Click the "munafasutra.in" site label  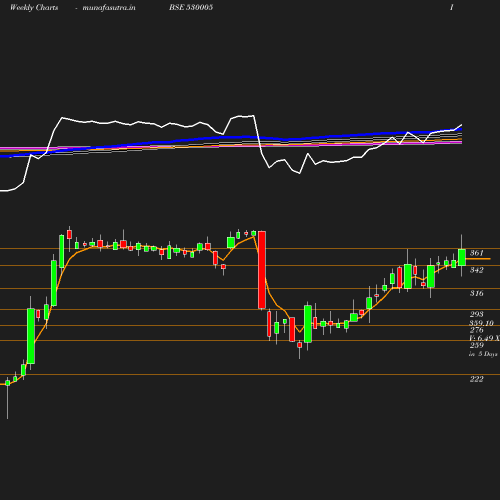[109, 7]
